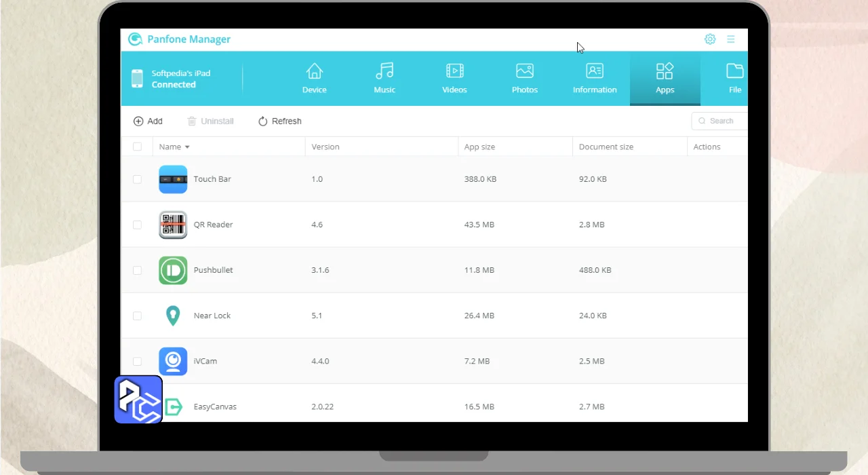The image size is (868, 475).
Task: Select the Pushbullet name text
Action: pyautogui.click(x=213, y=270)
